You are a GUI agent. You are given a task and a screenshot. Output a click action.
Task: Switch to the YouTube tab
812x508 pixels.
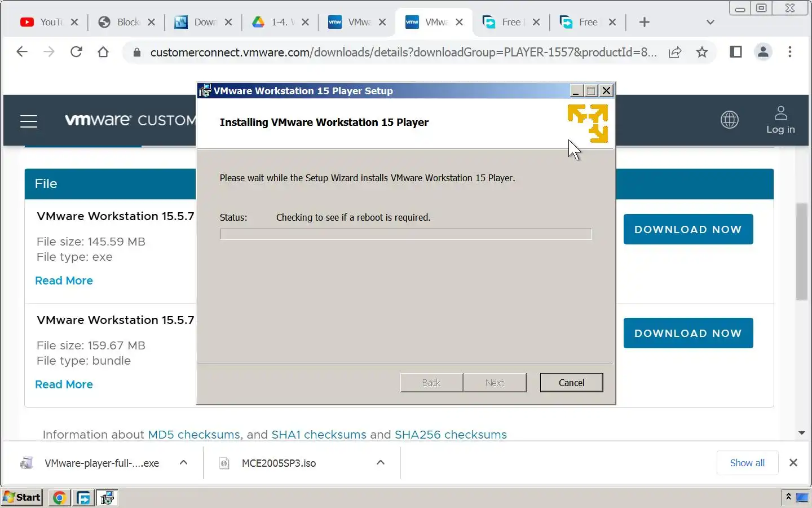point(41,22)
